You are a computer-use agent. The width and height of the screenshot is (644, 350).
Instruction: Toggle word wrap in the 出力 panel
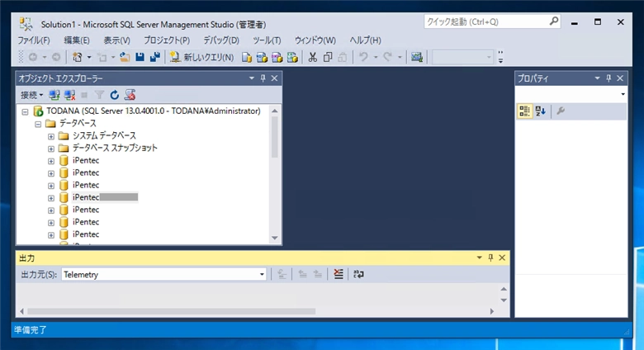pos(358,274)
